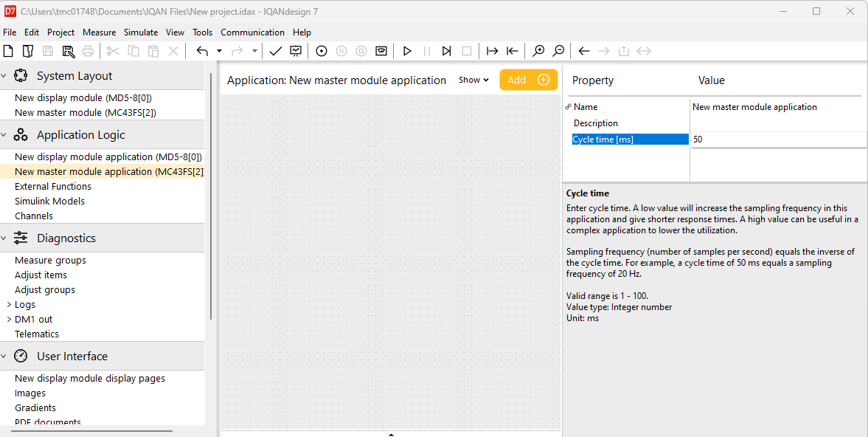Click the Undo arrow icon
The height and width of the screenshot is (437, 868).
click(202, 51)
